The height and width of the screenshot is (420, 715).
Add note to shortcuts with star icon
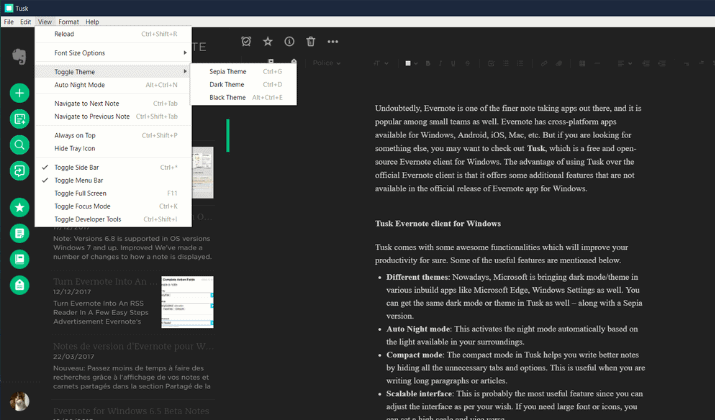(268, 41)
